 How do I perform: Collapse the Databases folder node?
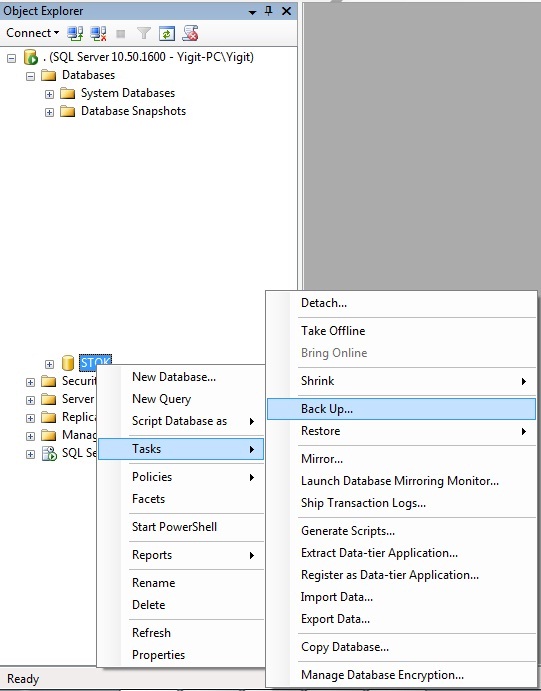30,76
